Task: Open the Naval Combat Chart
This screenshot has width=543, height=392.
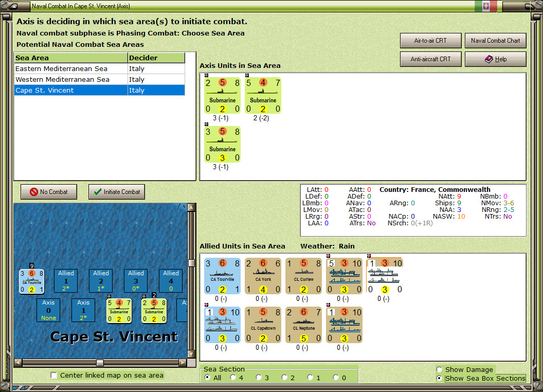Action: click(x=496, y=41)
